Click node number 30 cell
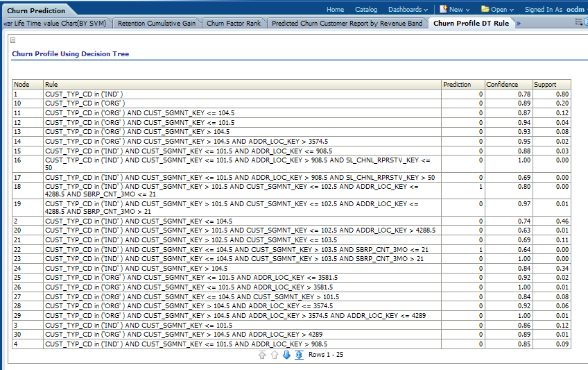The image size is (588, 370). tap(28, 335)
